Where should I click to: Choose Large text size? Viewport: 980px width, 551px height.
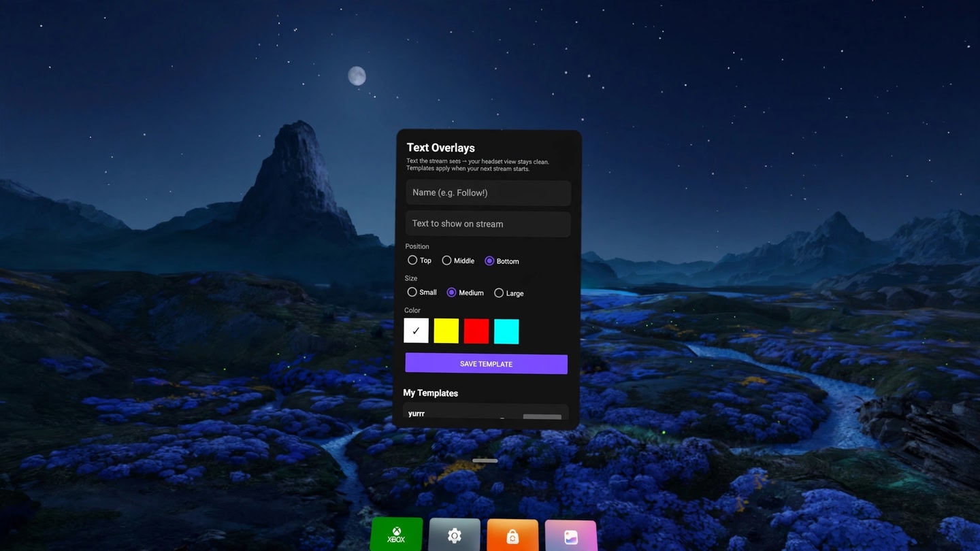pyautogui.click(x=499, y=293)
